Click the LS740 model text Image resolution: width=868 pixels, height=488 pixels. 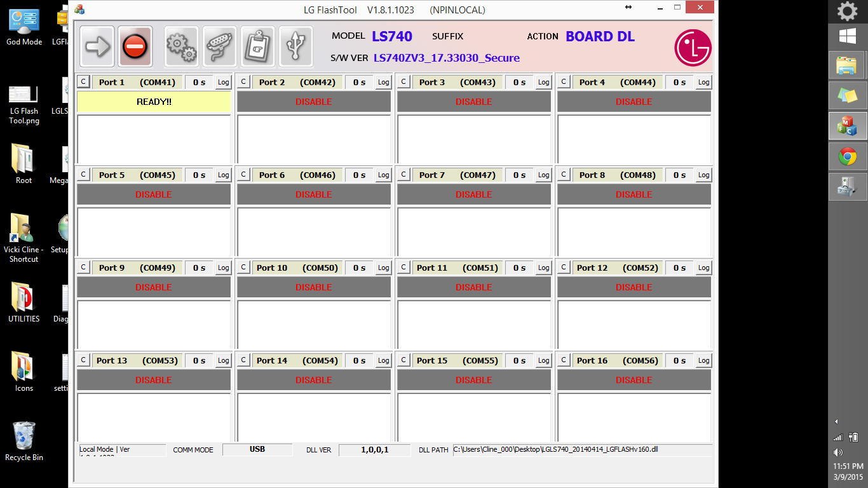tap(392, 36)
